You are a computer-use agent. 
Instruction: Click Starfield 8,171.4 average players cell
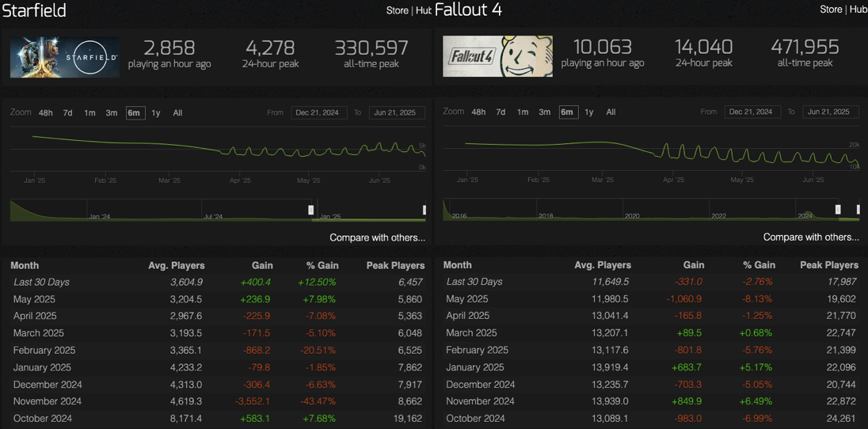tap(185, 419)
